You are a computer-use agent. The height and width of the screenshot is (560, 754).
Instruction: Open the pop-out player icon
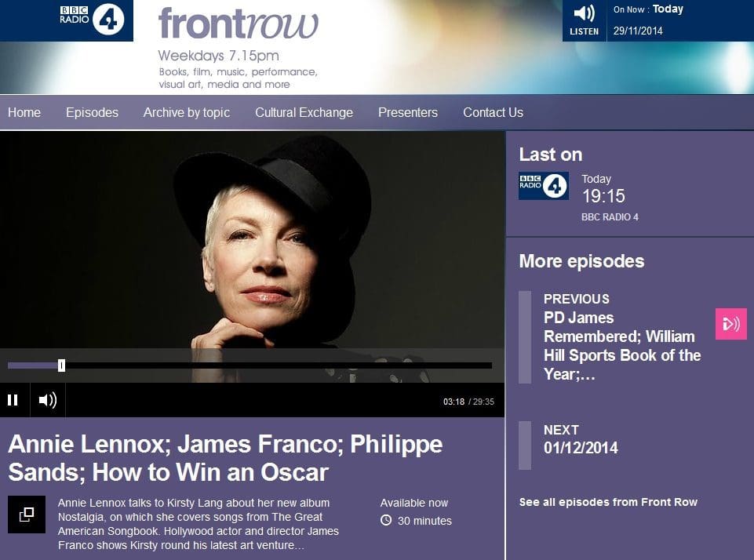27,515
